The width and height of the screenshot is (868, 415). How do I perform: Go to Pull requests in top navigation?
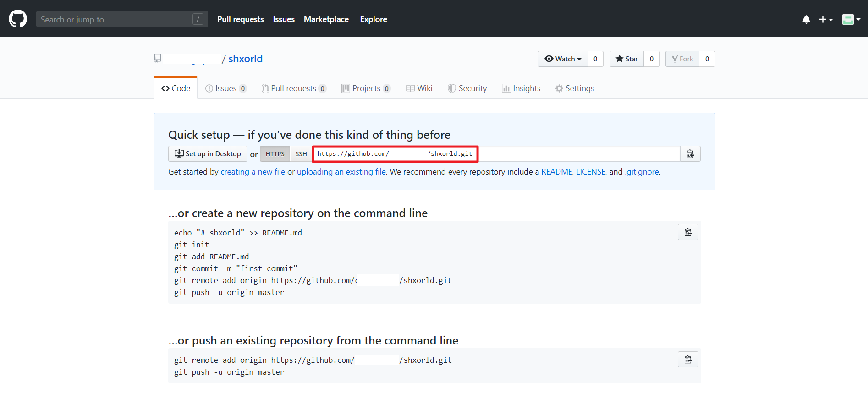[240, 19]
